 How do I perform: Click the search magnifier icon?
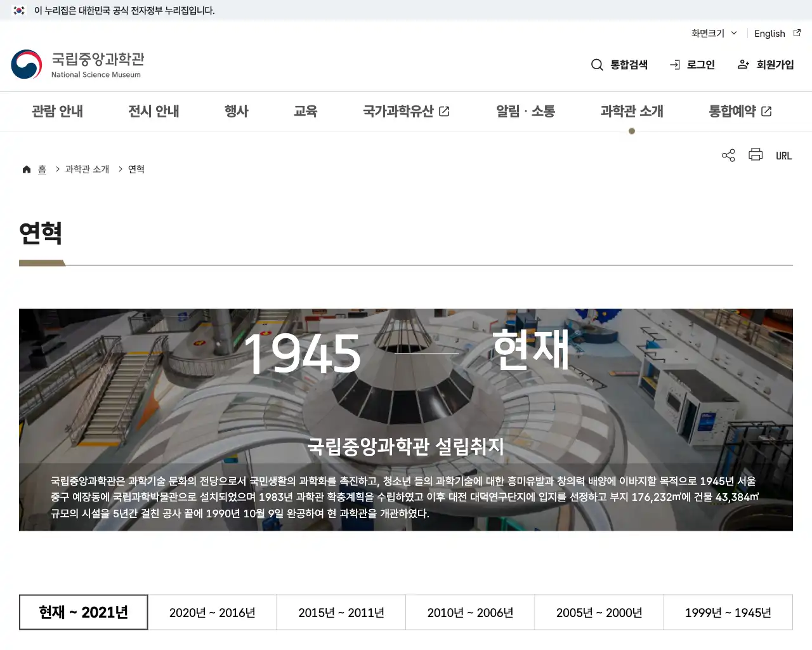coord(597,64)
